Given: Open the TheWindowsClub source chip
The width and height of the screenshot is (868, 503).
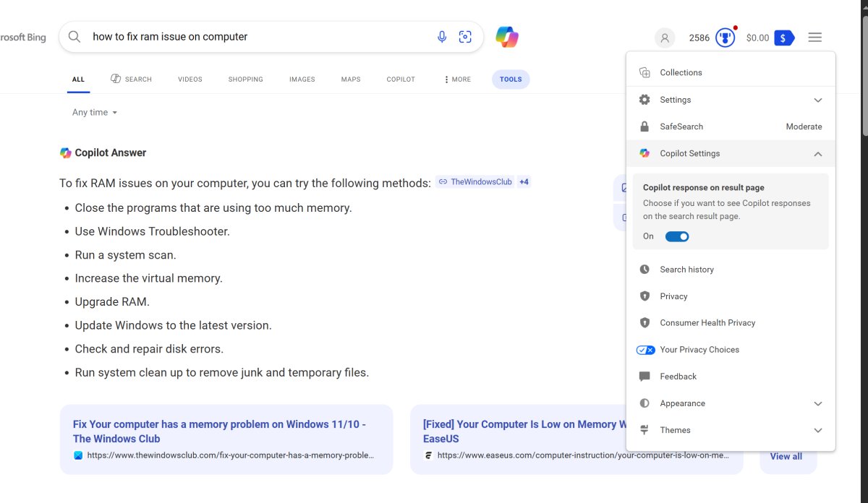Looking at the screenshot, I should [475, 182].
